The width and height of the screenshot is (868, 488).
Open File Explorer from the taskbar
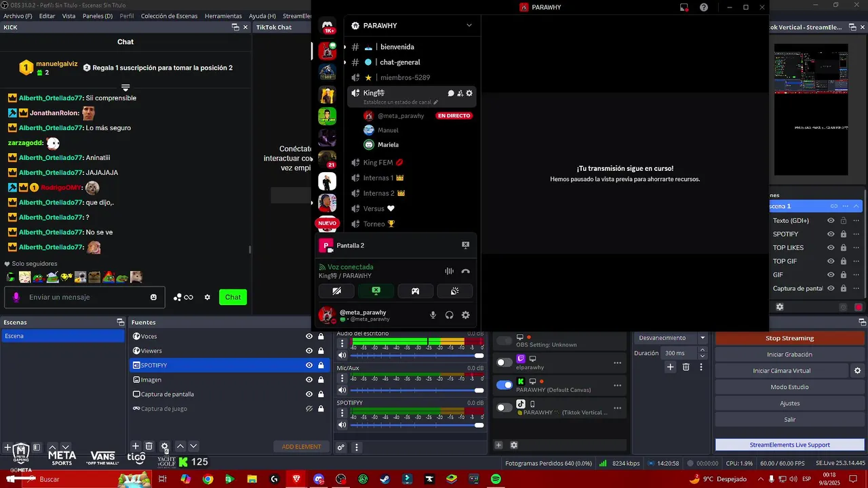252,479
